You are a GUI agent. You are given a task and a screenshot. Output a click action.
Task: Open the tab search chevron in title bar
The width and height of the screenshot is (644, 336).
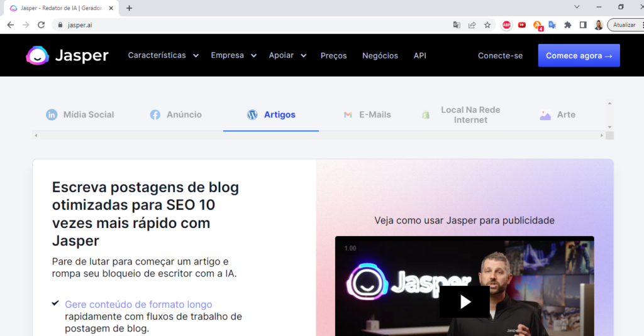[577, 7]
